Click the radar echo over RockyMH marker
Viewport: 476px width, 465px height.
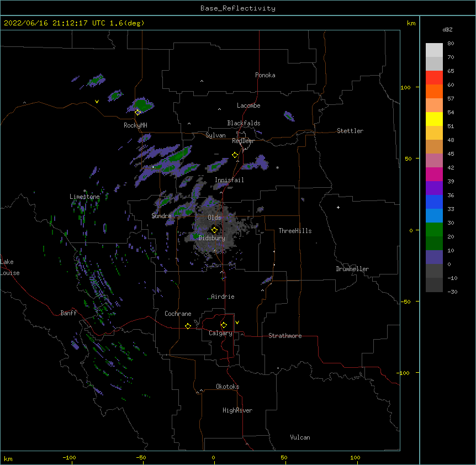pyautogui.click(x=141, y=105)
